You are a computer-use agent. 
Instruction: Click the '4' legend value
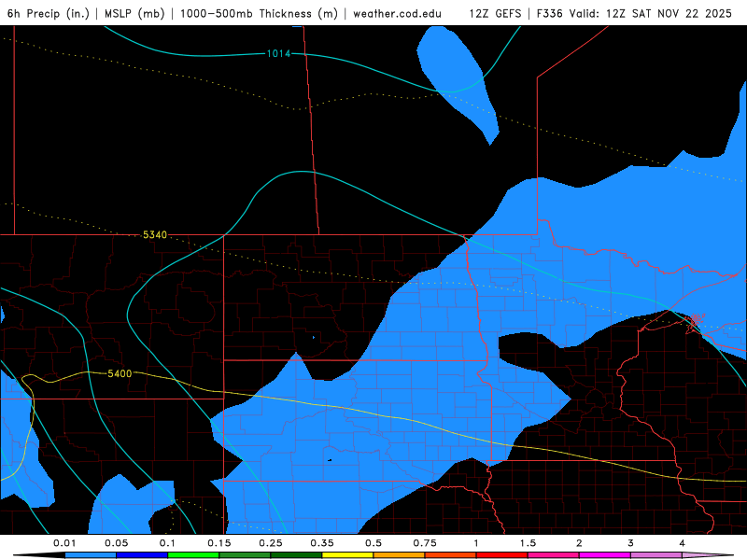pyautogui.click(x=683, y=543)
